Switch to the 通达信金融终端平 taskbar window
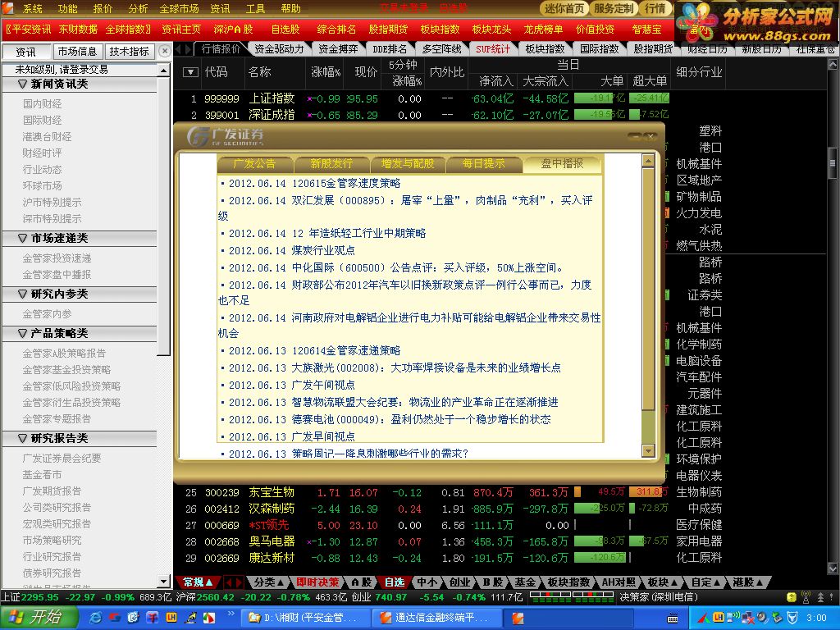 [436, 618]
